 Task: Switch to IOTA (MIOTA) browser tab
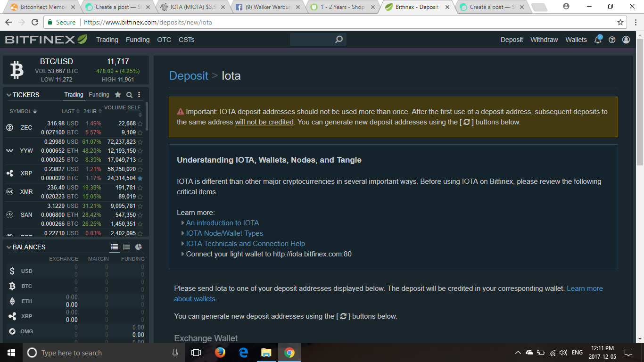tap(192, 7)
